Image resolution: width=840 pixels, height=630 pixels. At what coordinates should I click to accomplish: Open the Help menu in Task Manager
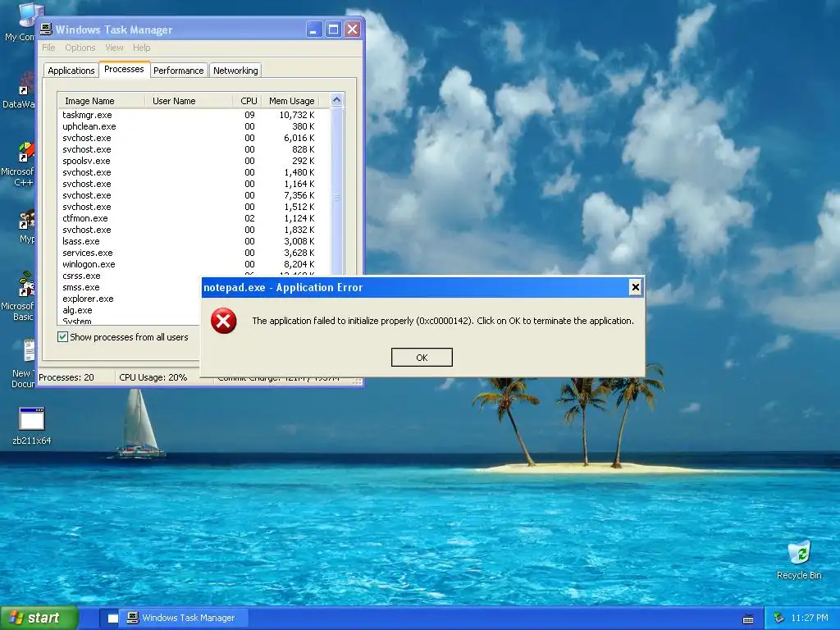(141, 48)
